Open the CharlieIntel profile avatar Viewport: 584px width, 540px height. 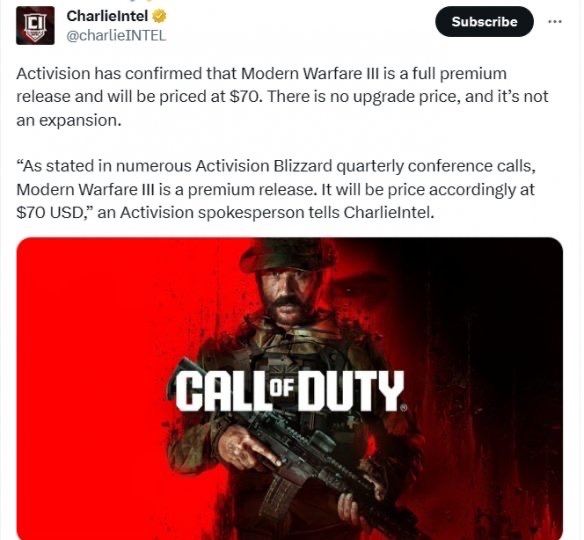(x=35, y=25)
